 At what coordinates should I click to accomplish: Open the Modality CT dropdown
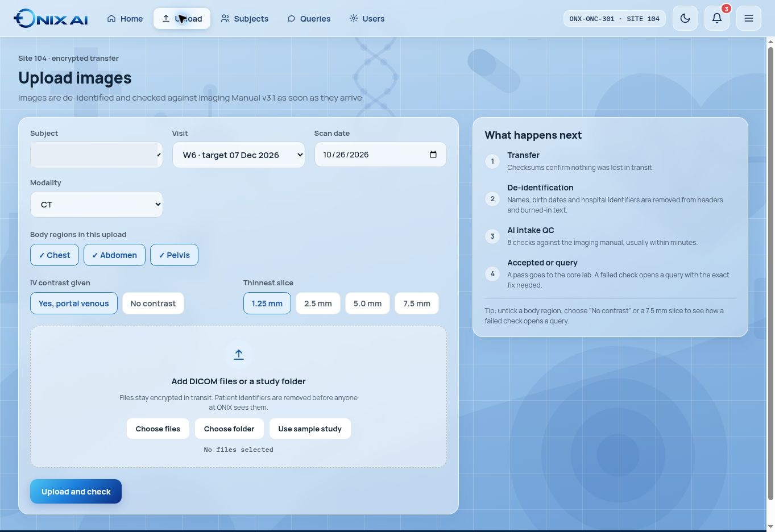tap(97, 204)
